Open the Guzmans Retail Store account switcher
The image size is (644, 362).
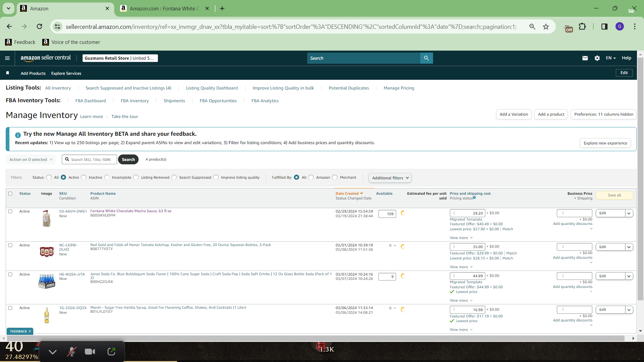pyautogui.click(x=120, y=58)
